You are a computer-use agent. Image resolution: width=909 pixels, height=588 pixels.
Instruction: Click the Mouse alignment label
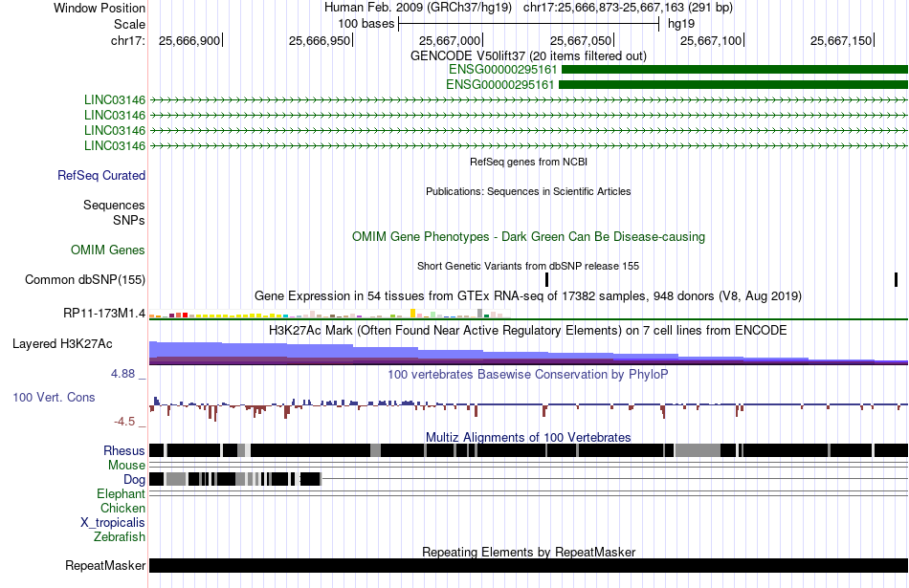pyautogui.click(x=126, y=466)
